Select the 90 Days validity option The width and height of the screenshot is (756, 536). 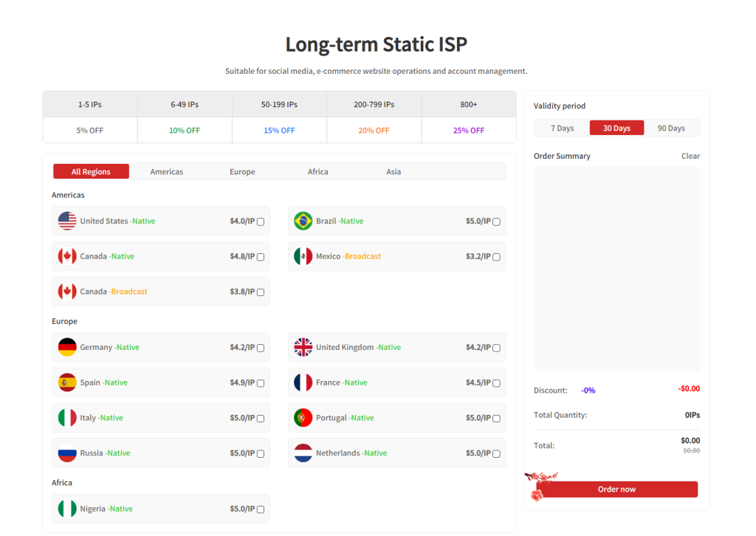click(x=671, y=128)
